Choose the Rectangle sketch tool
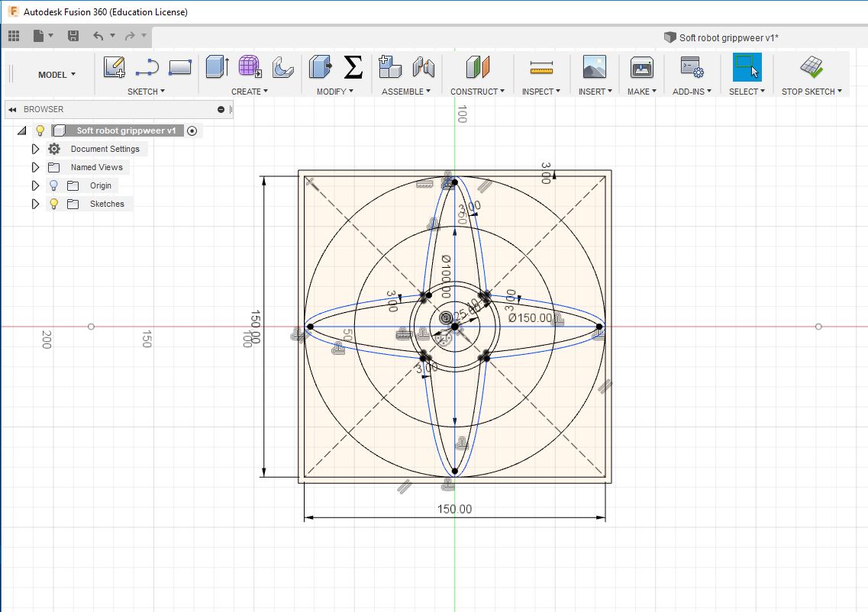 point(179,68)
